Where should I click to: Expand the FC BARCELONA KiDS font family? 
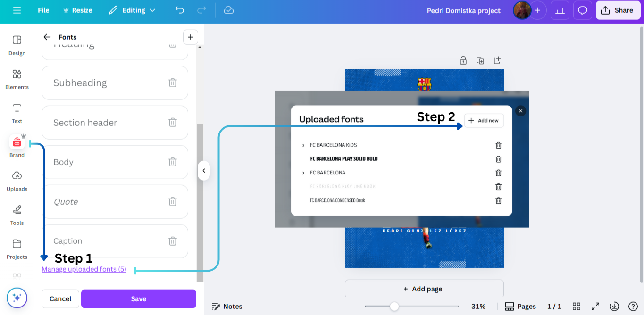click(303, 145)
